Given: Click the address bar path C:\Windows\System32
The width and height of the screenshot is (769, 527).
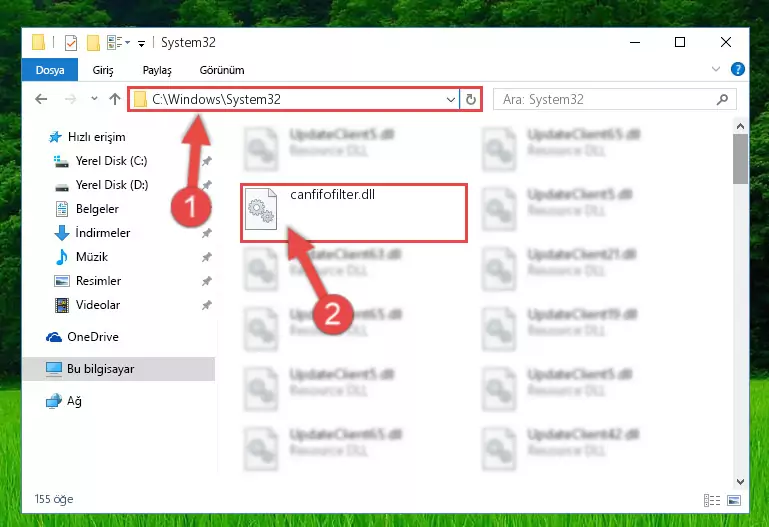Looking at the screenshot, I should tap(216, 99).
